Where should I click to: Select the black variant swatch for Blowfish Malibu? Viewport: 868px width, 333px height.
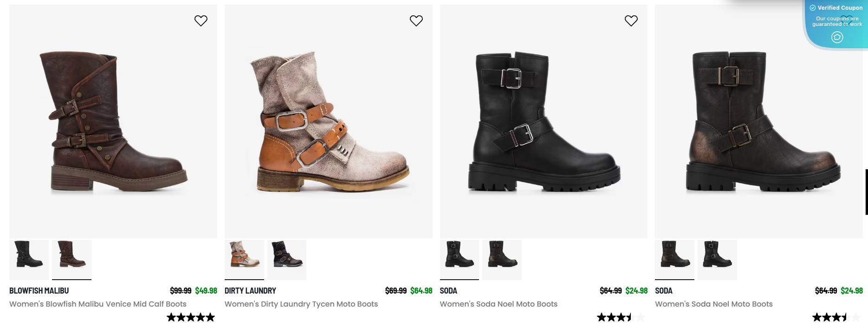pos(29,260)
